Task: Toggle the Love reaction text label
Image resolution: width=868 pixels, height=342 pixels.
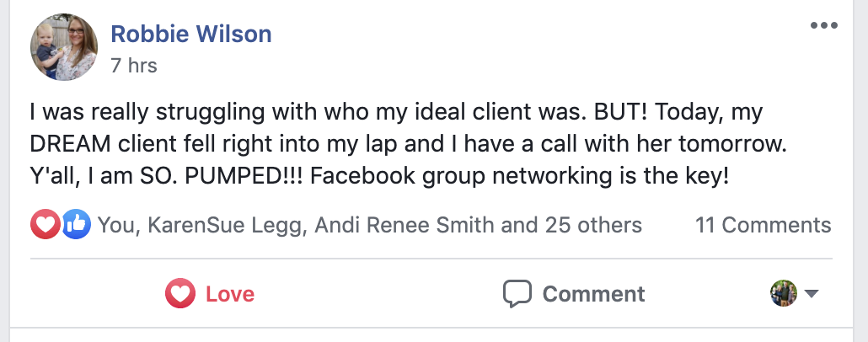Action: (230, 293)
